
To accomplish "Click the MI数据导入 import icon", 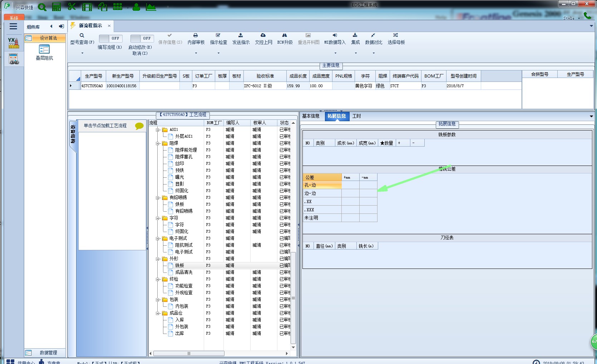I will pos(335,35).
